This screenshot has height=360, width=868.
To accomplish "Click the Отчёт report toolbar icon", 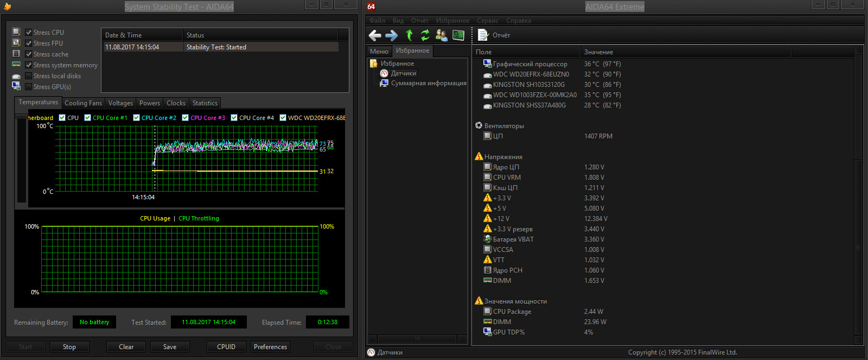I will tap(483, 35).
